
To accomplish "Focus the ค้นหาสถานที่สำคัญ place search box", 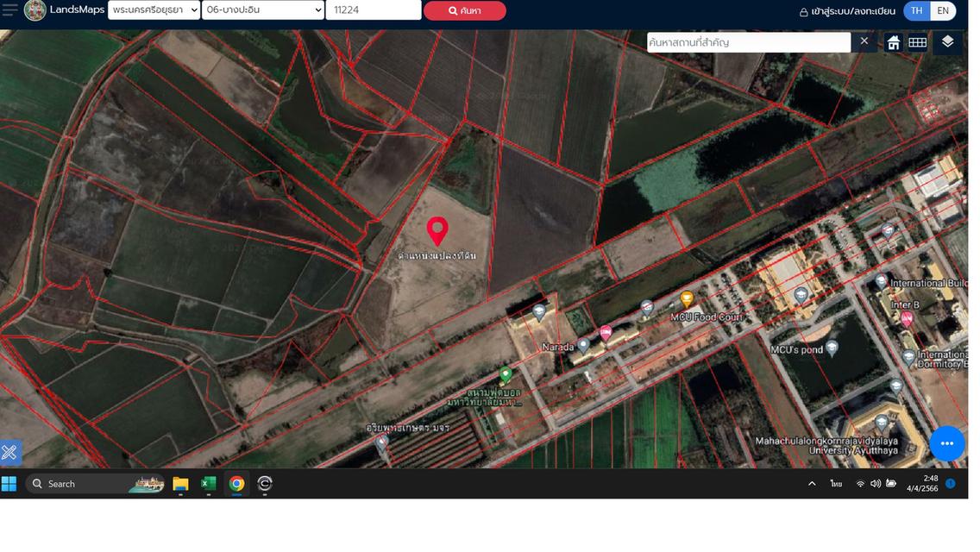I will coord(748,42).
